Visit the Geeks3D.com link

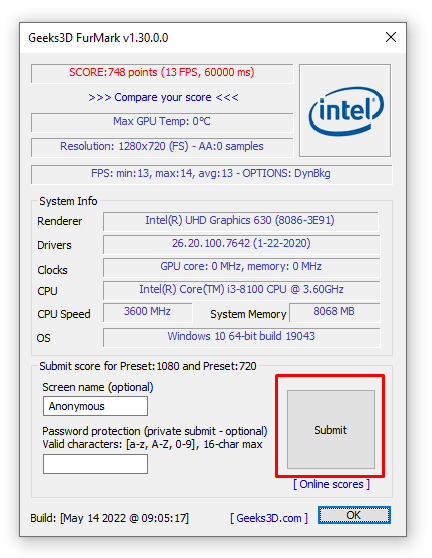click(269, 518)
